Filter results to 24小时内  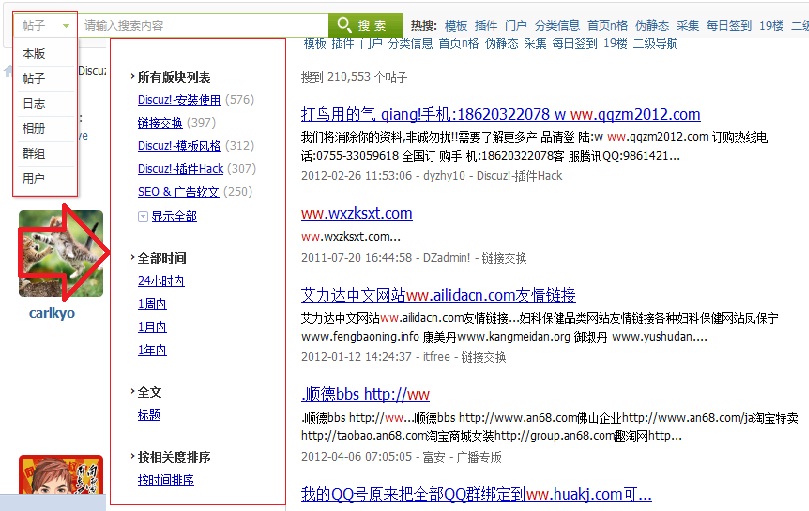coord(161,281)
